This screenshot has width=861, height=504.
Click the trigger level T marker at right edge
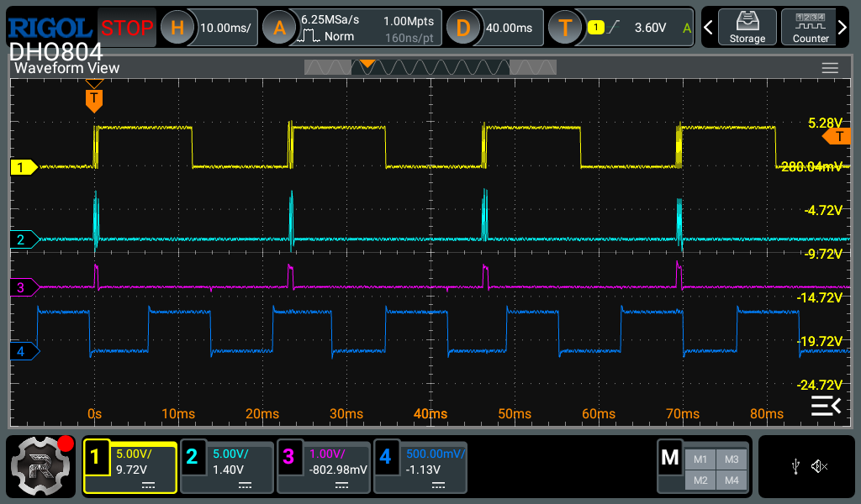837,137
